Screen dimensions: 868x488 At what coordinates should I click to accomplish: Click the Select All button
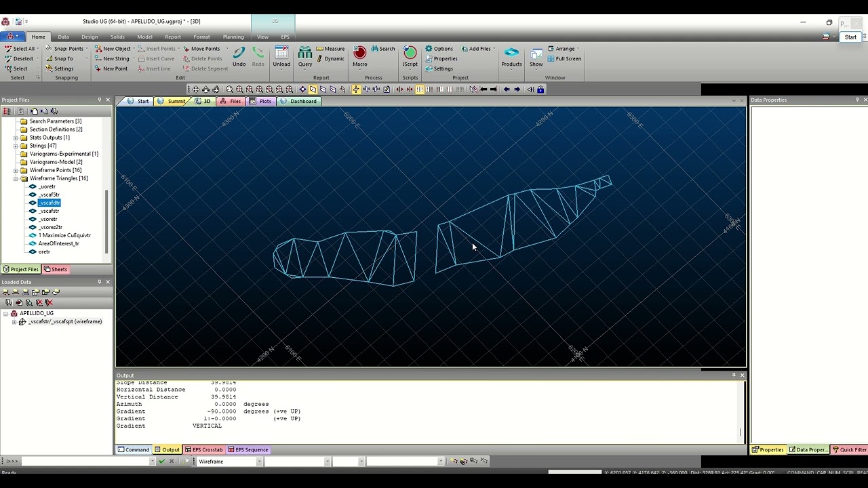point(20,49)
